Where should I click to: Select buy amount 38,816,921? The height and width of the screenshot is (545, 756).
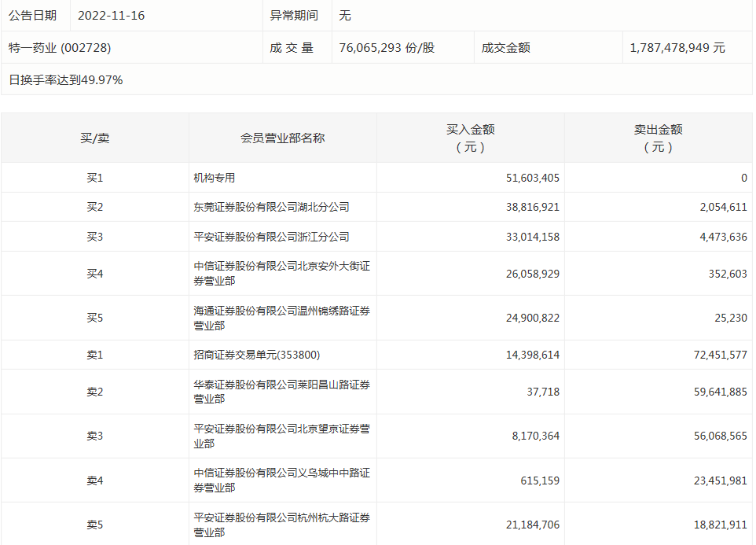pyautogui.click(x=532, y=207)
